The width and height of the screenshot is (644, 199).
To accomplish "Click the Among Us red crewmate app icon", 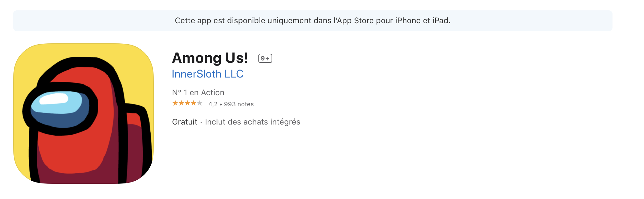I will click(x=83, y=114).
